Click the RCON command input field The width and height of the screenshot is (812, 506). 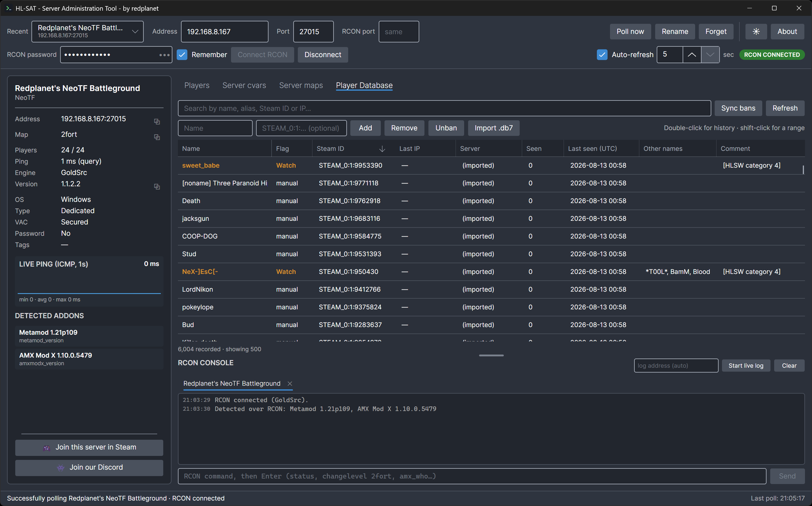[x=472, y=476]
